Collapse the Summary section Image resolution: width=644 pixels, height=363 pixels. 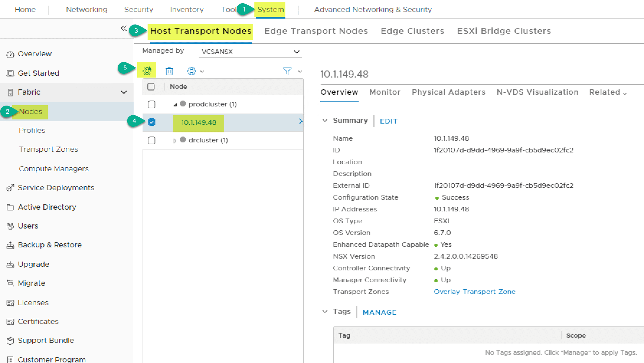(x=325, y=120)
